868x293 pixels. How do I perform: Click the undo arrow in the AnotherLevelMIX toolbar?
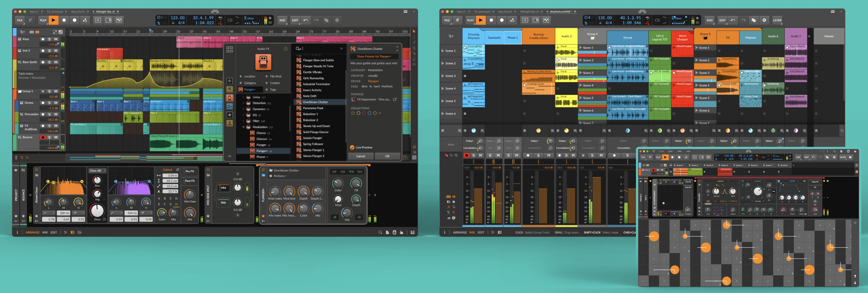pos(733,20)
